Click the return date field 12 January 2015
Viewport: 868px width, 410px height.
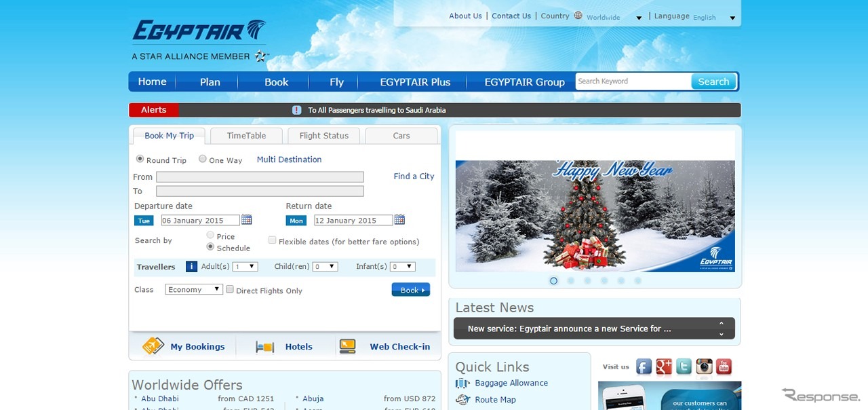[x=353, y=221]
